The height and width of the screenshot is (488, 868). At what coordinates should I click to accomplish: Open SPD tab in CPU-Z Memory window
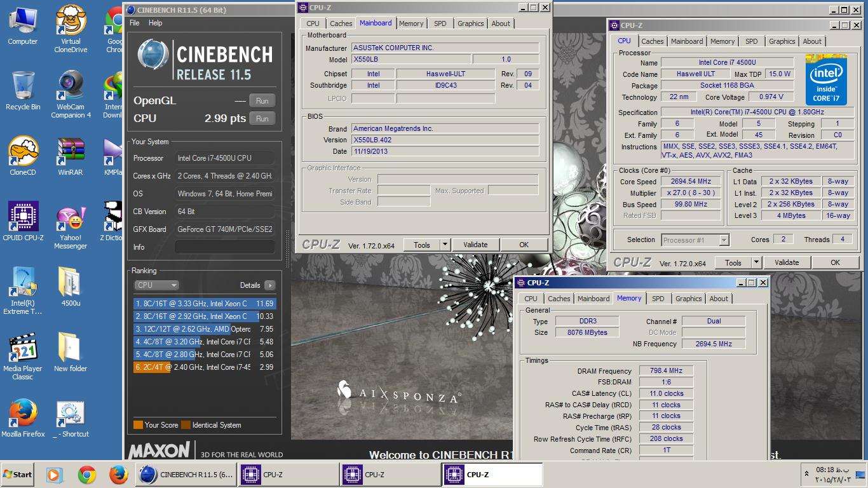pos(658,299)
